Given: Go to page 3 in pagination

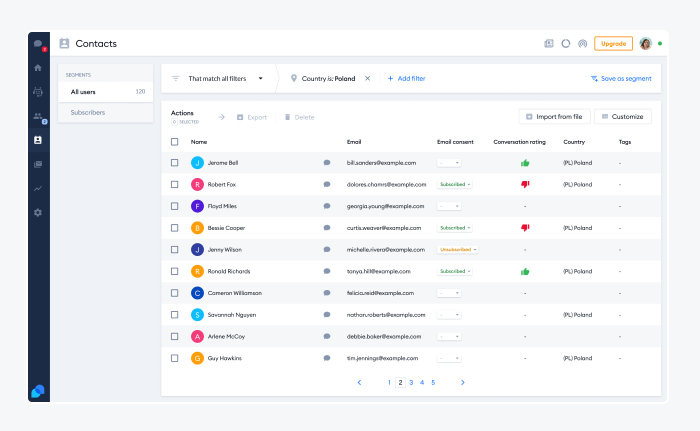Looking at the screenshot, I should click(x=411, y=382).
